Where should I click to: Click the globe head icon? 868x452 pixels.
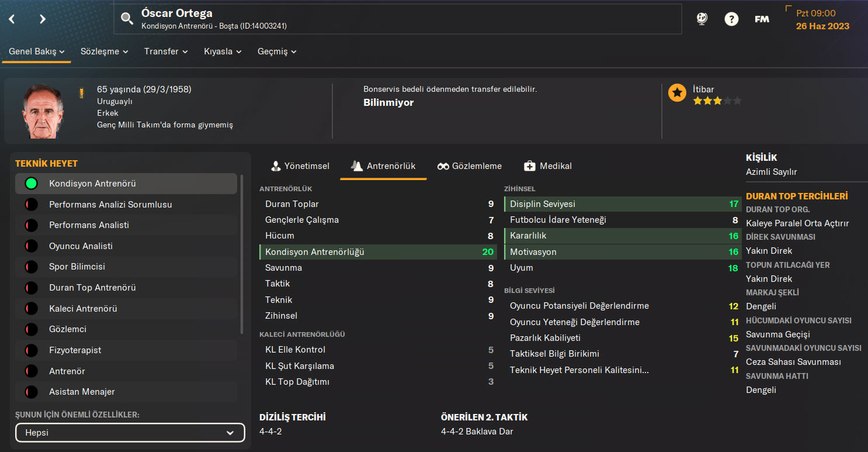[702, 19]
